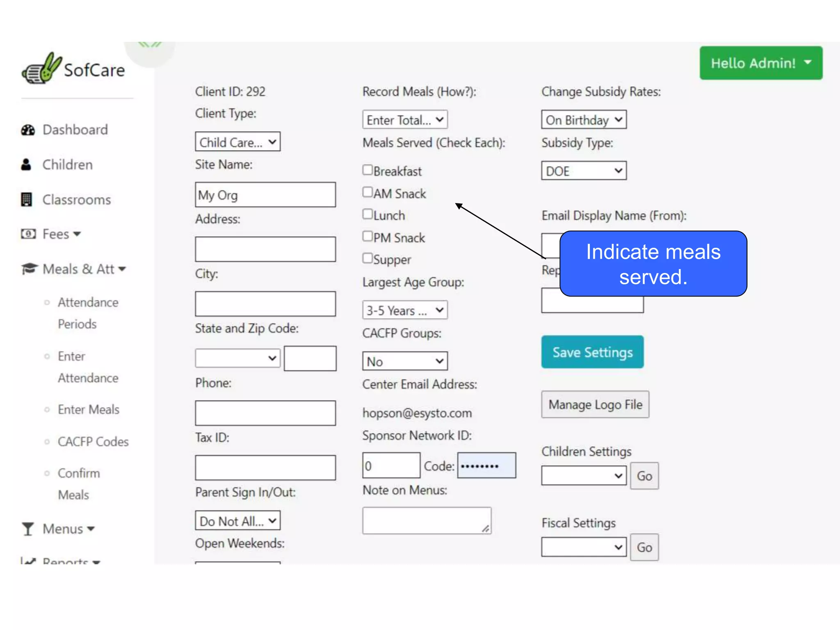Expand the Menus sidebar menu
840x630 pixels.
click(68, 529)
